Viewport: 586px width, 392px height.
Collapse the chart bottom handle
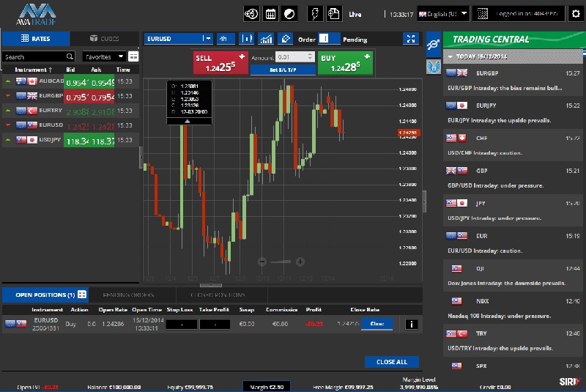(x=211, y=285)
